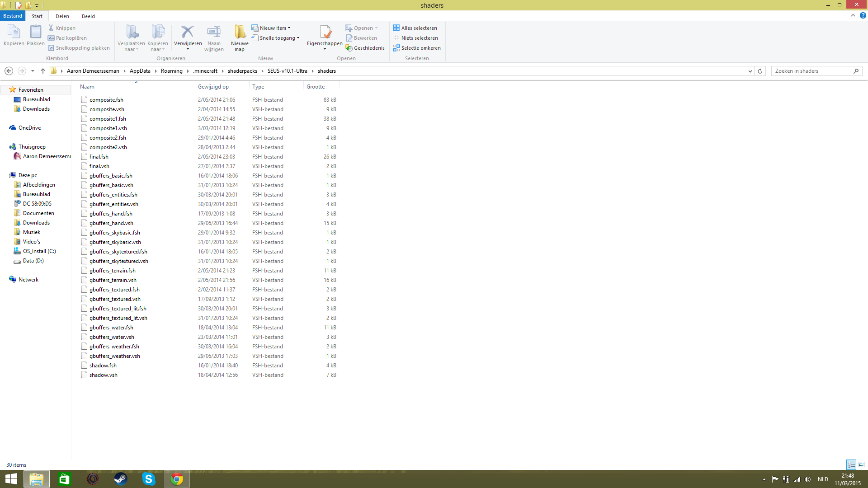Open the address bar history dropdown

pos(750,71)
